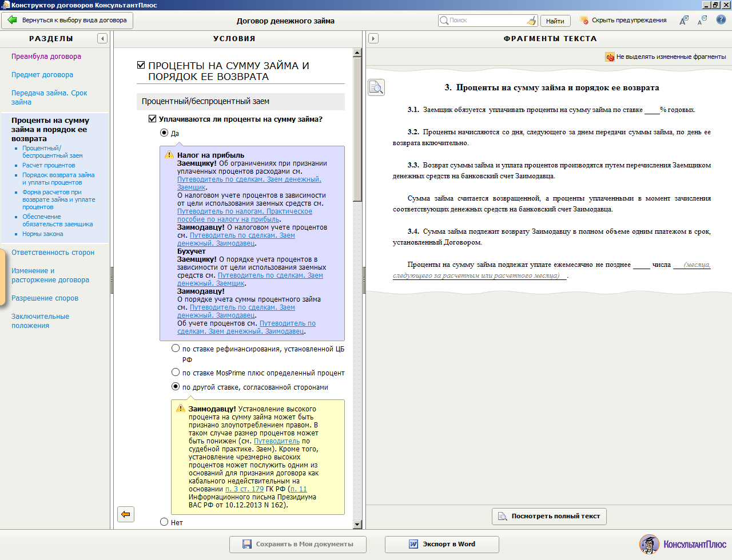This screenshot has width=732, height=560.
Task: Click the Найти button
Action: point(555,21)
